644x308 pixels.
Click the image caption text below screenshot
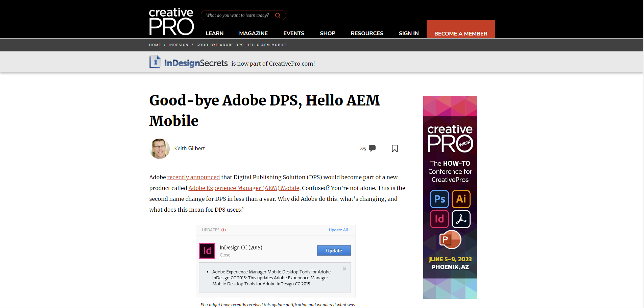tap(278, 305)
